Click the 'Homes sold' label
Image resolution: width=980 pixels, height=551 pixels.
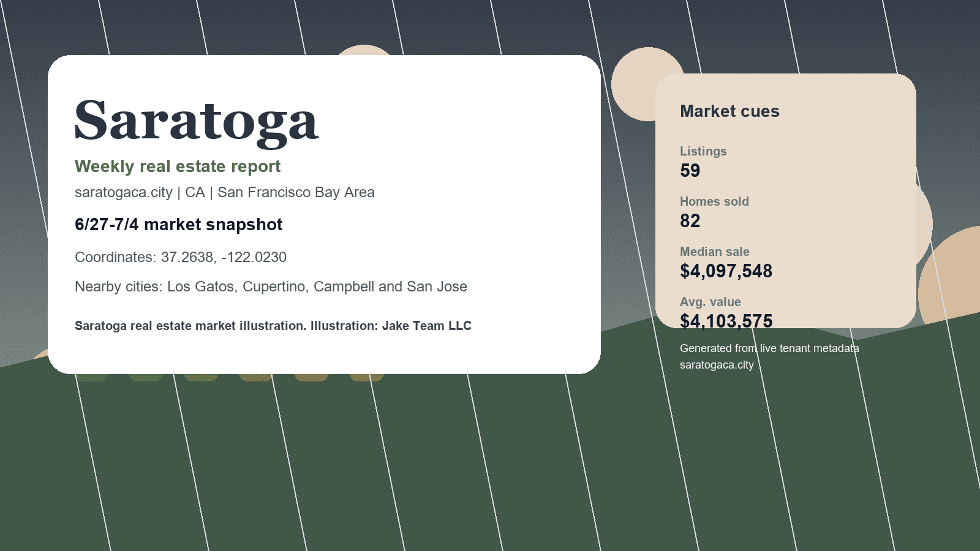[714, 201]
